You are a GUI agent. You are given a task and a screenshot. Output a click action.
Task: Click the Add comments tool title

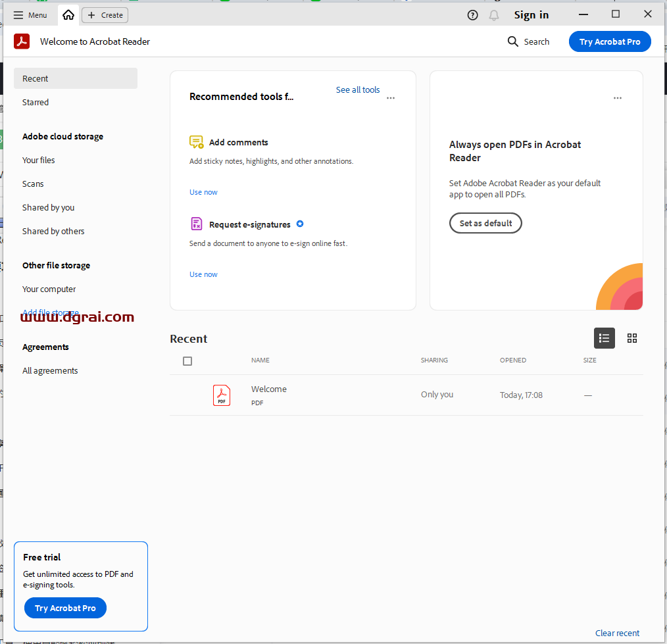pyautogui.click(x=238, y=142)
